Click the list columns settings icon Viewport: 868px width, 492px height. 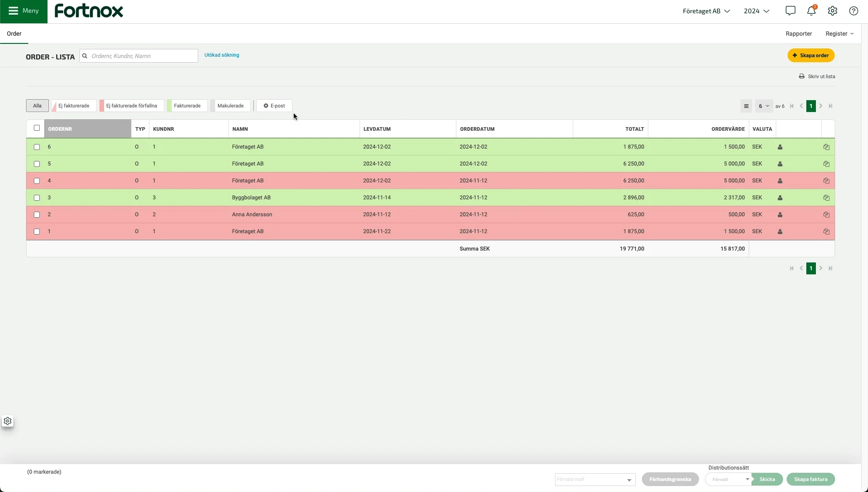[746, 106]
